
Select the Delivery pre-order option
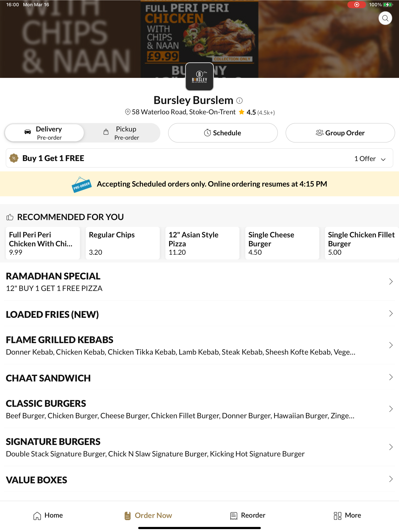[44, 133]
